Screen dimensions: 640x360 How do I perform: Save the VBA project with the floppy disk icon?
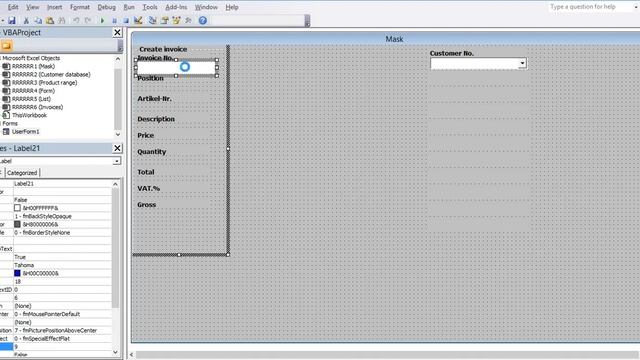[12, 20]
